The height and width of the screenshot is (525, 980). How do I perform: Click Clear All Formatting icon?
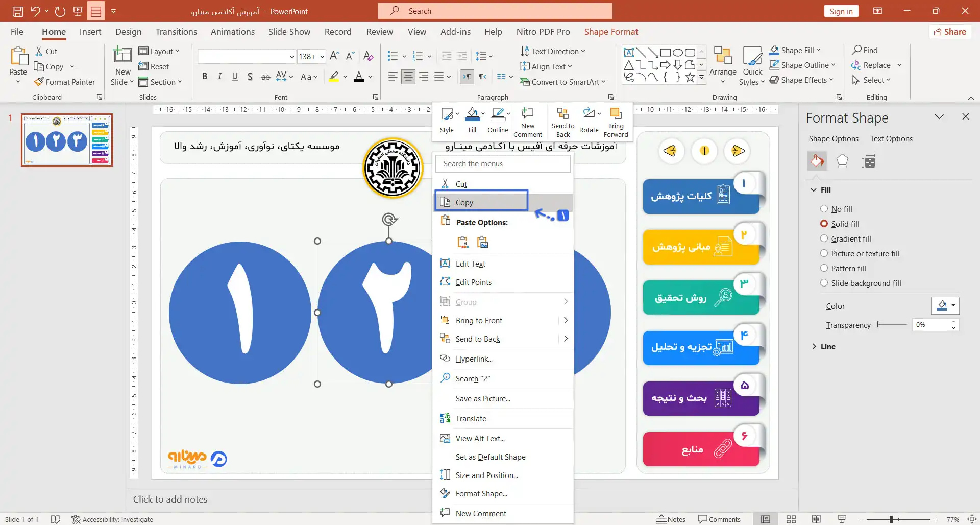[x=369, y=56]
